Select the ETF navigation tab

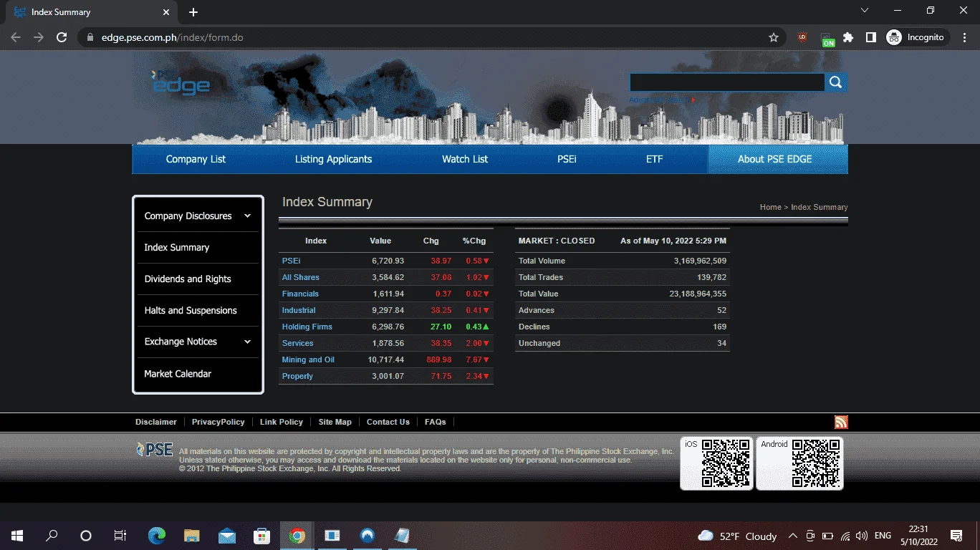655,159
